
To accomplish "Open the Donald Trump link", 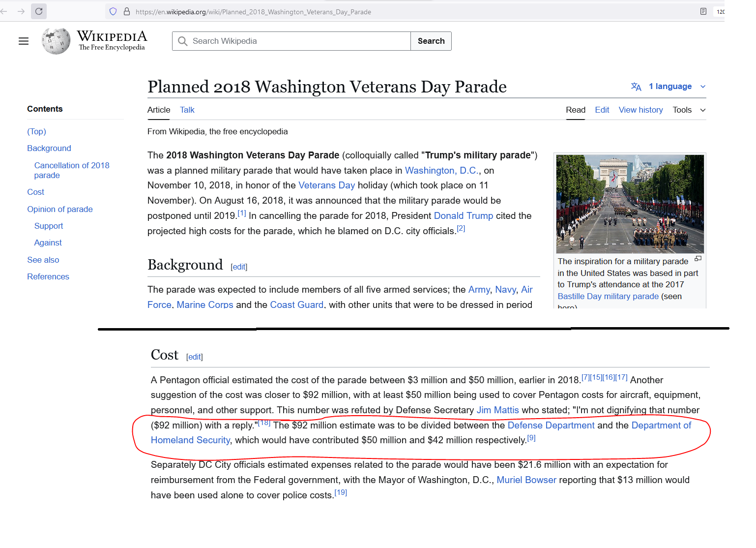I will (x=464, y=216).
